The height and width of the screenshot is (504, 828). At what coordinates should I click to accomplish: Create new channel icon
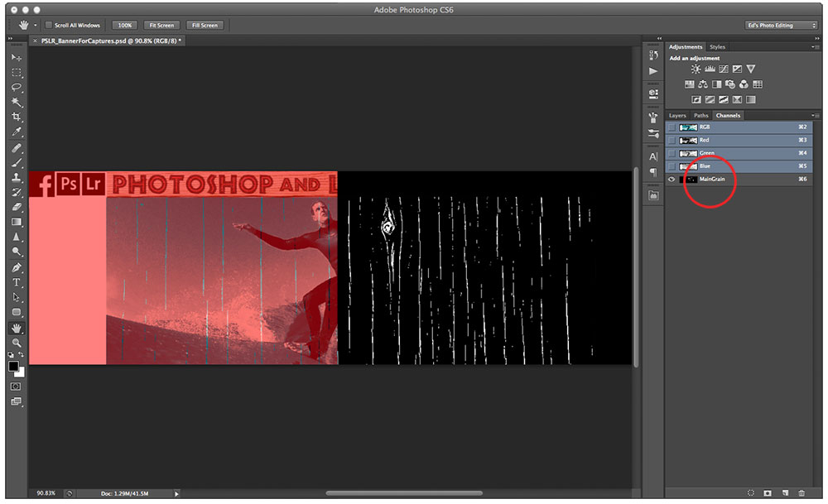pyautogui.click(x=785, y=493)
